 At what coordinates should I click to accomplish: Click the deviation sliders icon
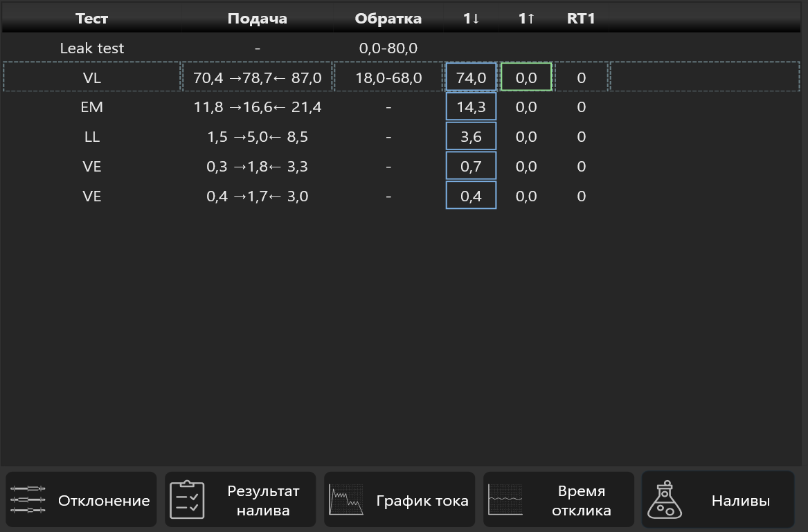pyautogui.click(x=28, y=499)
